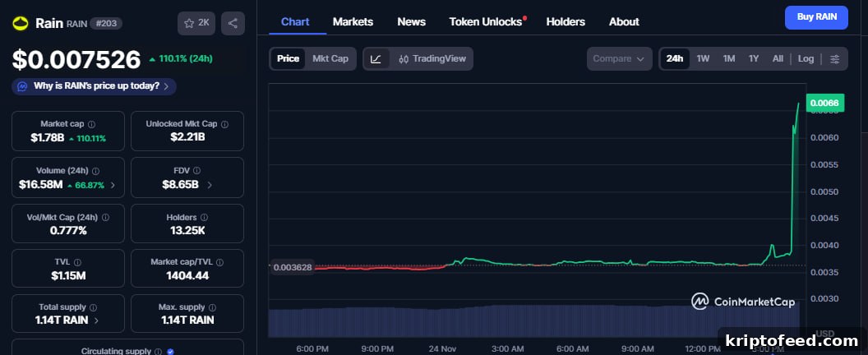Click info icon next to Vol/Mkt Cap (24h)

[105, 218]
